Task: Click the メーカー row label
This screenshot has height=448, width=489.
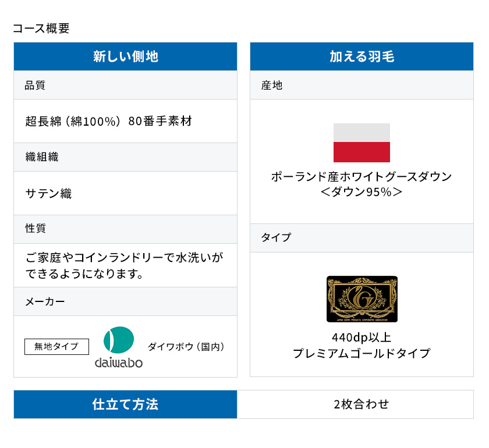Action: [45, 301]
